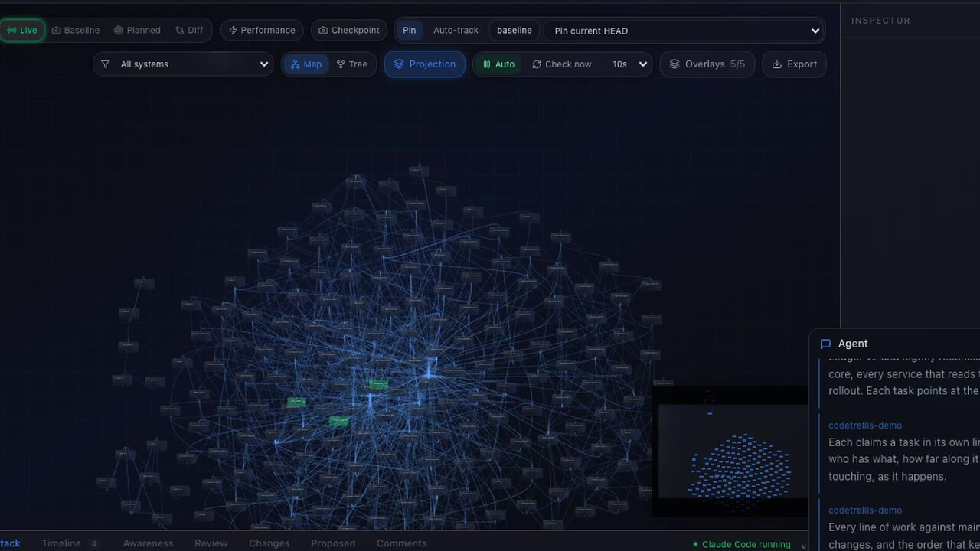Screen dimensions: 980x551
Task: Open the Performance view
Action: 262,30
